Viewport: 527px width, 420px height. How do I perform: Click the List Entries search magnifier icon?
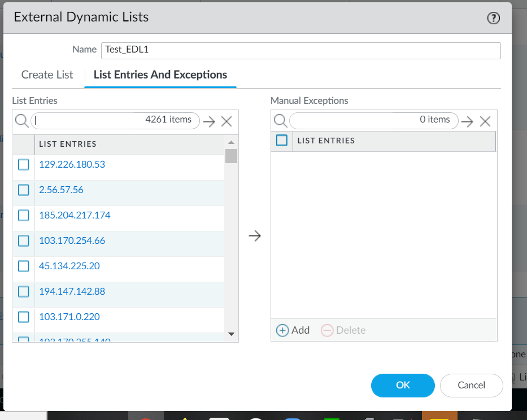pos(21,121)
